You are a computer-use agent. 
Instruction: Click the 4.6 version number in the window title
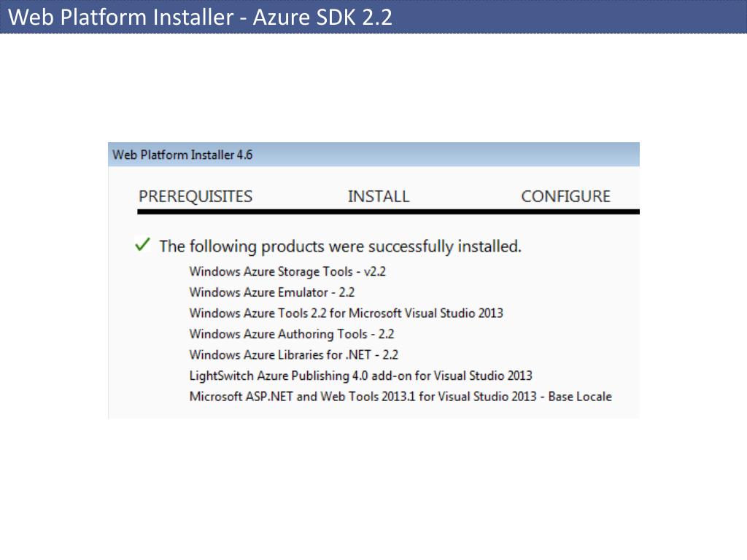pos(245,155)
